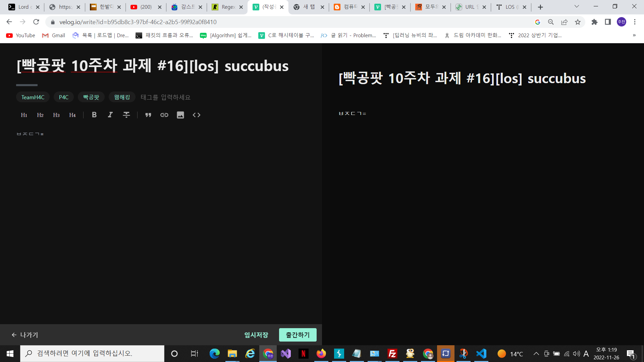Open Chrome extensions puzzle icon
Viewport: 644px width, 362px height.
tap(594, 22)
